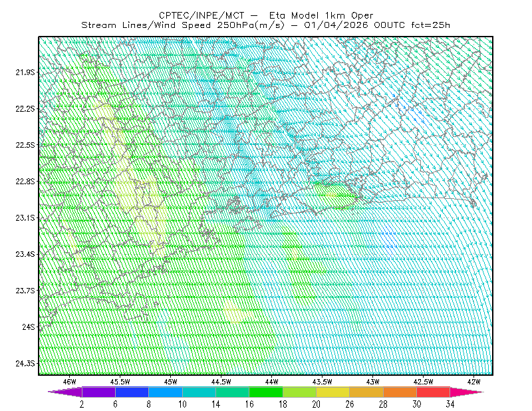Click the CPTEC/INPE/MCT chart title

(266, 15)
